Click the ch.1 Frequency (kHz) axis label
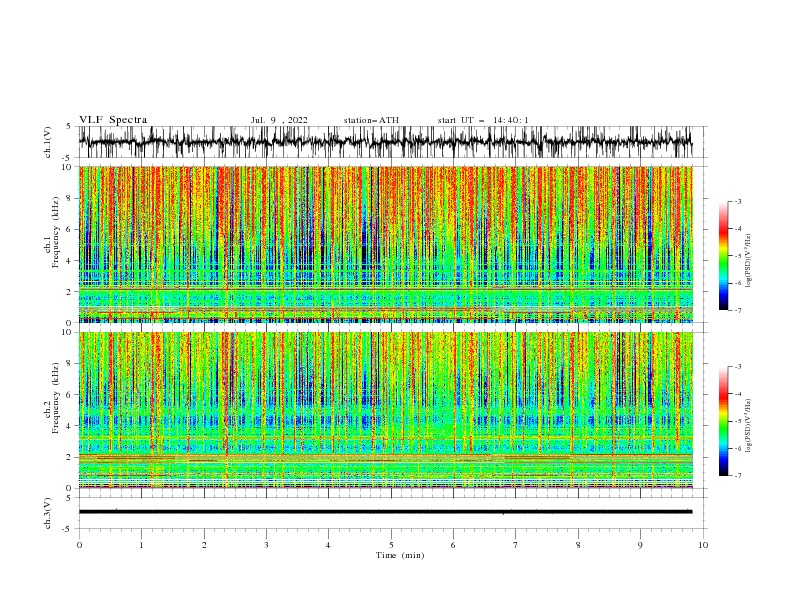This screenshot has width=792, height=612. pyautogui.click(x=52, y=230)
